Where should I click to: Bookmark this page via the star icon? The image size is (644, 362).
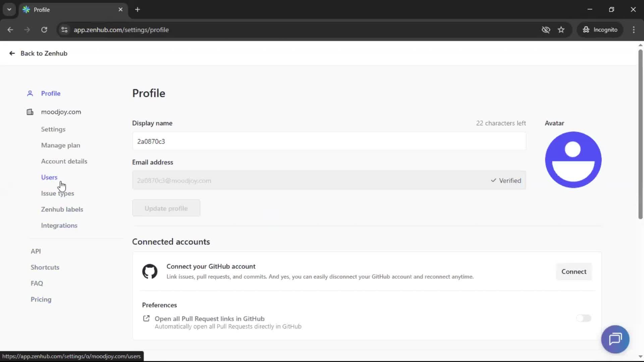click(x=561, y=29)
